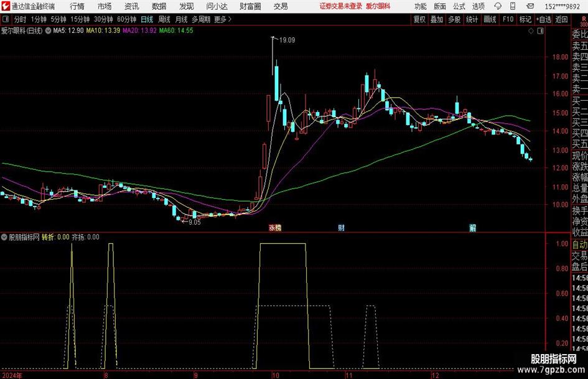Screen dimensions: 588x379
Task: Activate the 画线 drawing tool button
Action: [x=490, y=19]
